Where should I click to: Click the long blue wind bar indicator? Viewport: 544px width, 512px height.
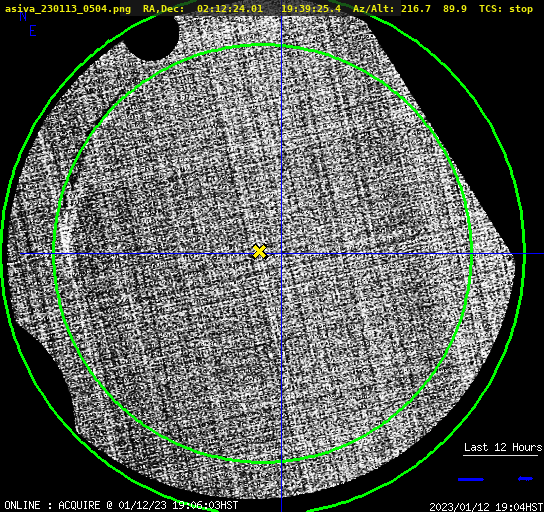[471, 479]
